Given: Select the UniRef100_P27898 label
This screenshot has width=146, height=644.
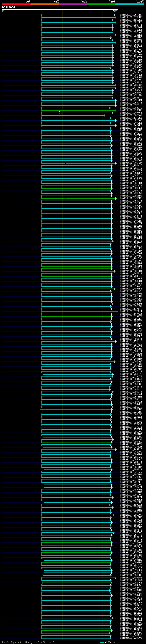Looking at the screenshot, I should 131,80.
